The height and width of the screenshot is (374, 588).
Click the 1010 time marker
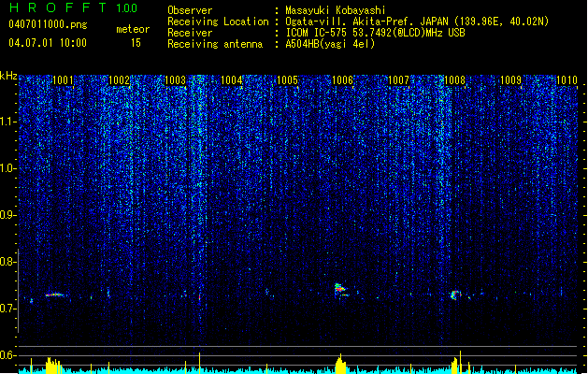[566, 79]
